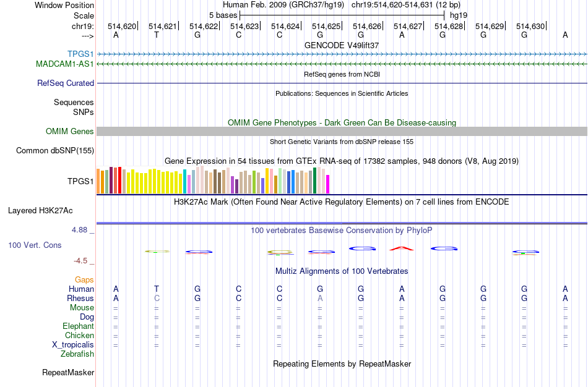The width and height of the screenshot is (588, 387).
Task: Click 'Publications: Sequences in Scientific Articles' title
Action: [x=342, y=93]
